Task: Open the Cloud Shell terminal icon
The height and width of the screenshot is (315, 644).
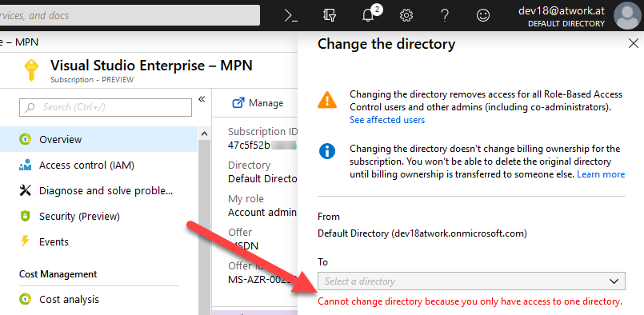Action: click(290, 16)
